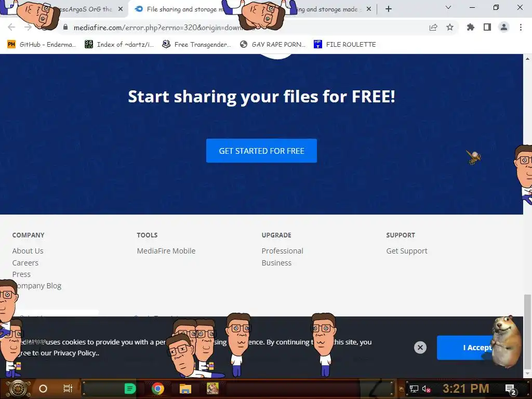The height and width of the screenshot is (399, 532).
Task: Click the TOOLS footer heading
Action: point(147,235)
